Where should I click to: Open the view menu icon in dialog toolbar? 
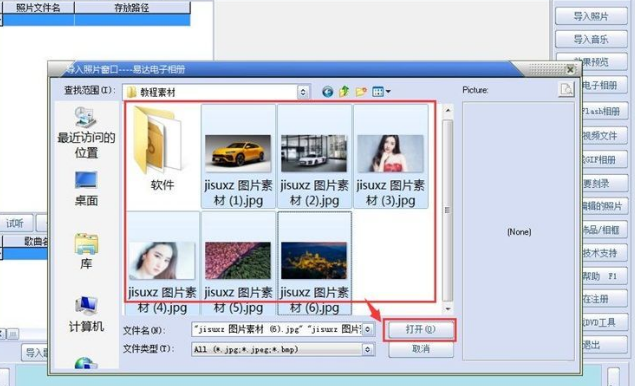coord(381,92)
